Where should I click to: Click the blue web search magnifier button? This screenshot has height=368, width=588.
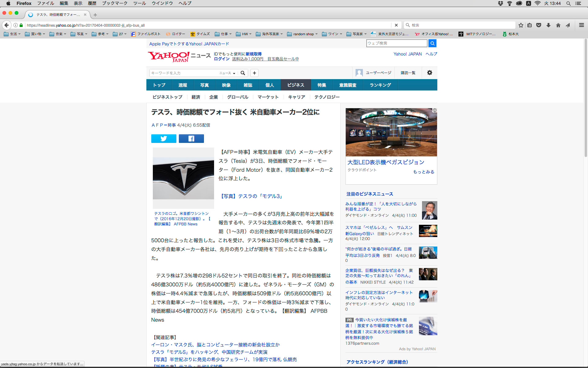(x=432, y=43)
